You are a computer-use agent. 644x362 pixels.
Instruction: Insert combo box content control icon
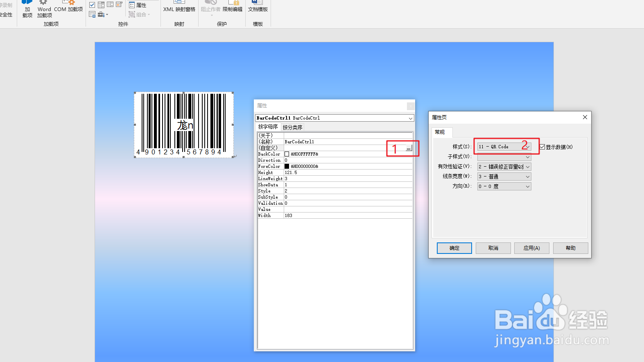101,5
